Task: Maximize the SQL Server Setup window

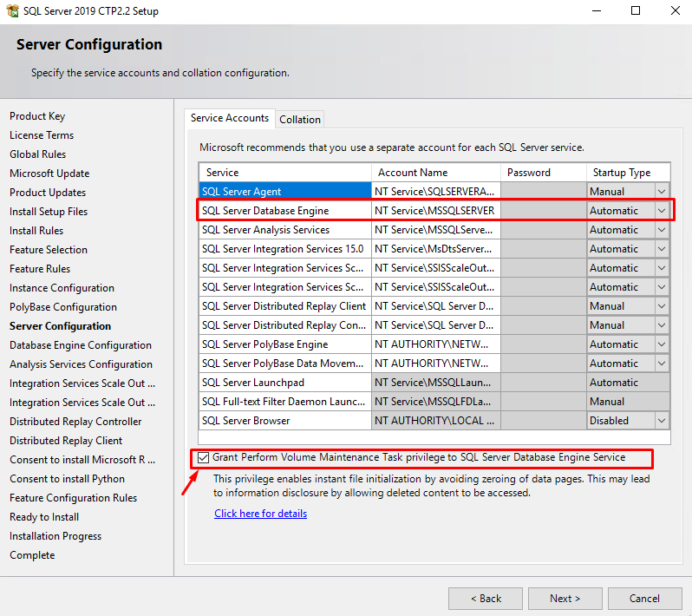Action: 636,10
